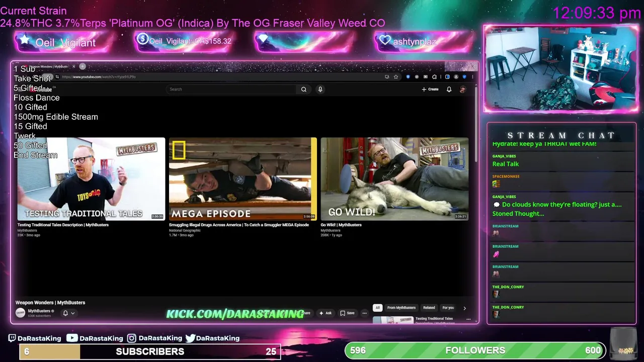
Task: Open sidebar Testing Traditional Tales thumbnail
Action: pos(393,320)
